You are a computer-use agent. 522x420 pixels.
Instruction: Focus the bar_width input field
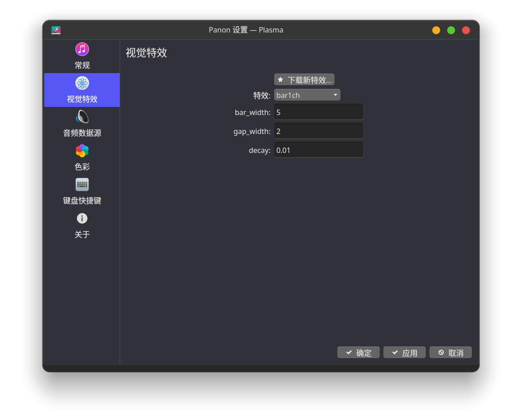[318, 112]
